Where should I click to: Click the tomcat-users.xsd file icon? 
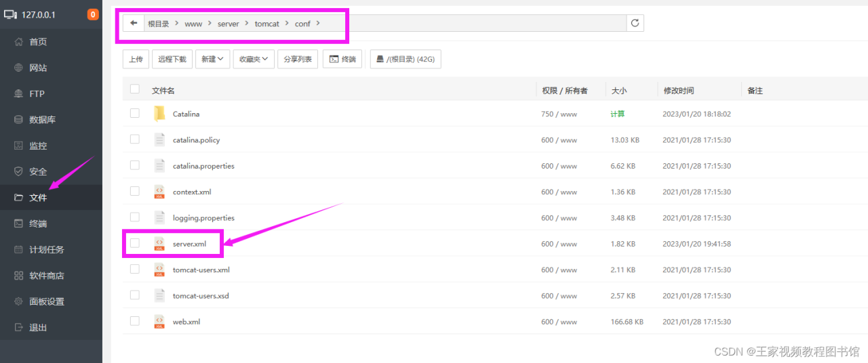pyautogui.click(x=159, y=295)
